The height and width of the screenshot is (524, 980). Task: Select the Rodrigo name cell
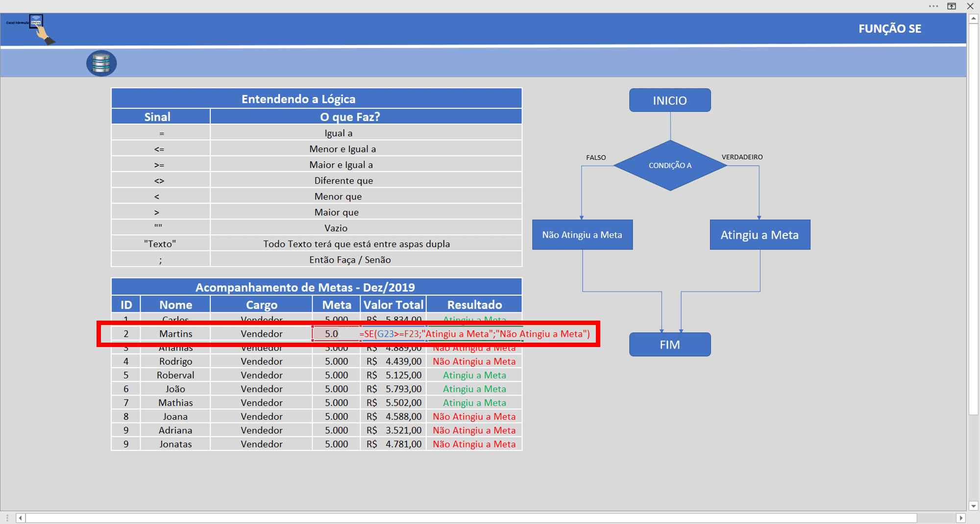pyautogui.click(x=175, y=361)
